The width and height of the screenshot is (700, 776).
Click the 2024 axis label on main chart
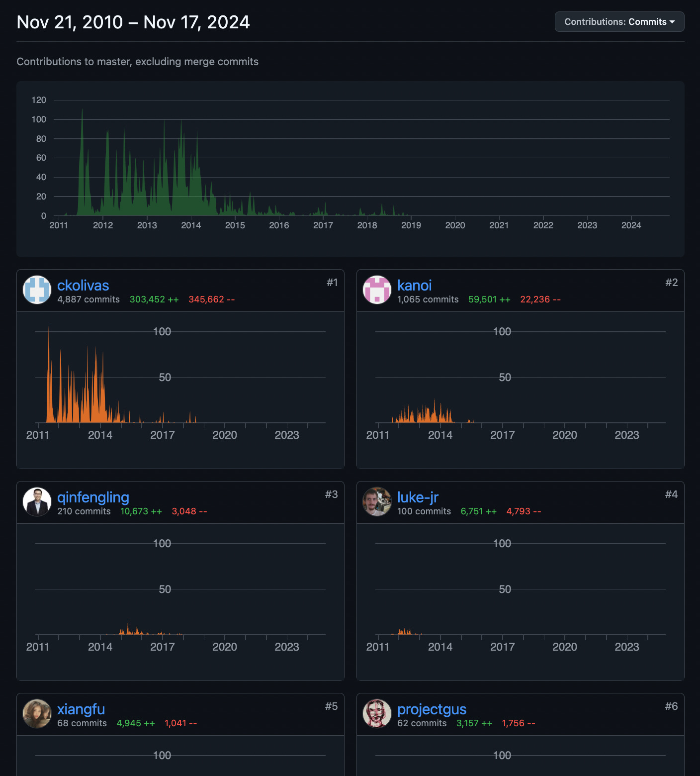coord(631,225)
